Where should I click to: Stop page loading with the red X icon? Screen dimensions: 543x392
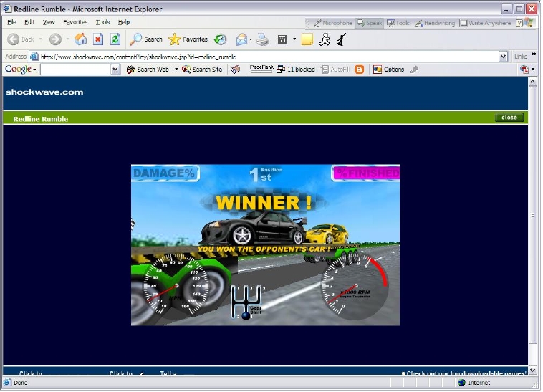(x=98, y=39)
